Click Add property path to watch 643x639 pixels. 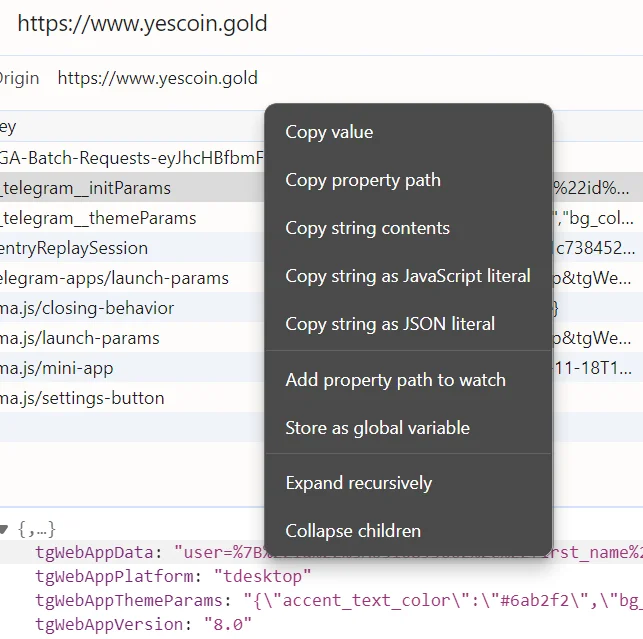click(x=408, y=380)
